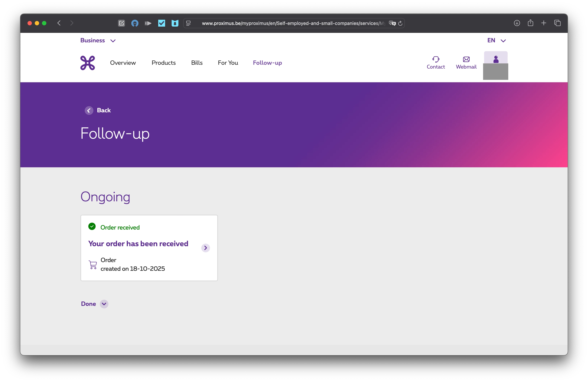Open tab overview icon

coord(557,23)
